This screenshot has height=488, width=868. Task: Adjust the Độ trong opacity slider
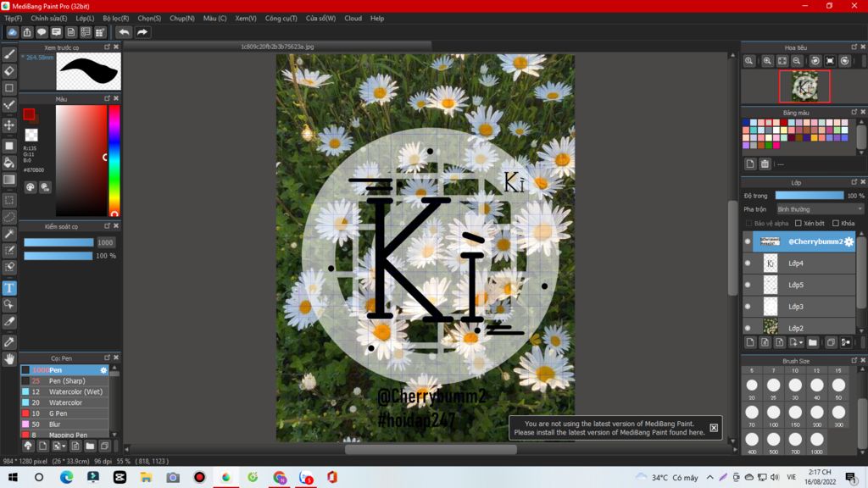pos(810,196)
